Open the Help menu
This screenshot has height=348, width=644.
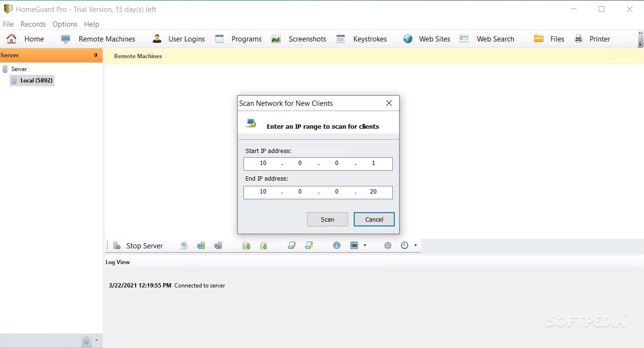coord(91,24)
